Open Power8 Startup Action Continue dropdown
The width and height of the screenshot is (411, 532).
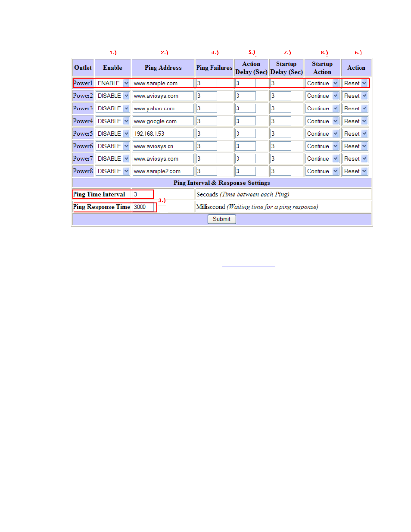pos(322,171)
